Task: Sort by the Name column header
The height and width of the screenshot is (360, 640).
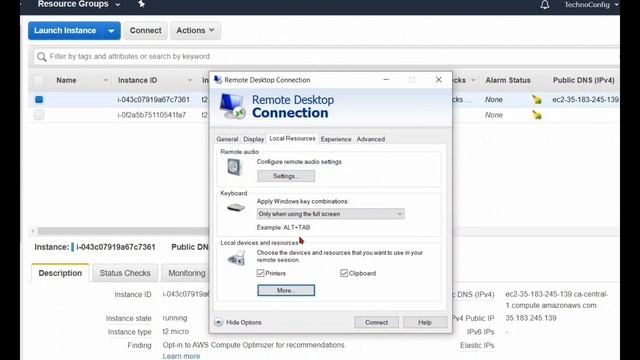Action: 66,80
